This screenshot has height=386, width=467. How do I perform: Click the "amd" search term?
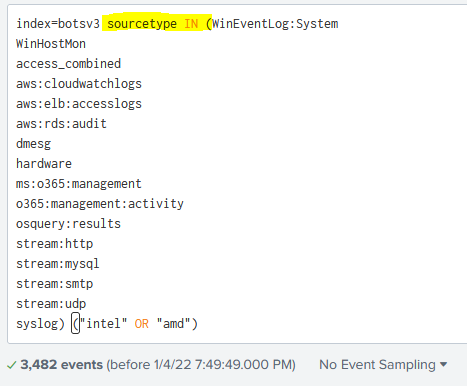[174, 324]
